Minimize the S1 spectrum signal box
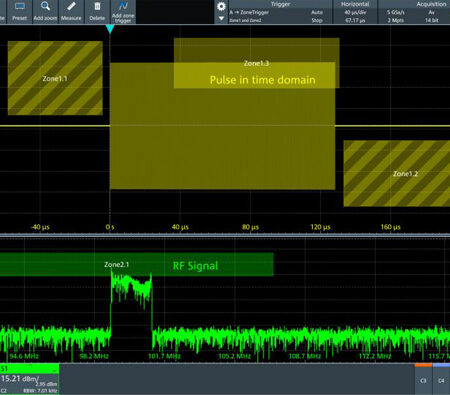Image resolution: width=450 pixels, height=395 pixels. pos(54,369)
